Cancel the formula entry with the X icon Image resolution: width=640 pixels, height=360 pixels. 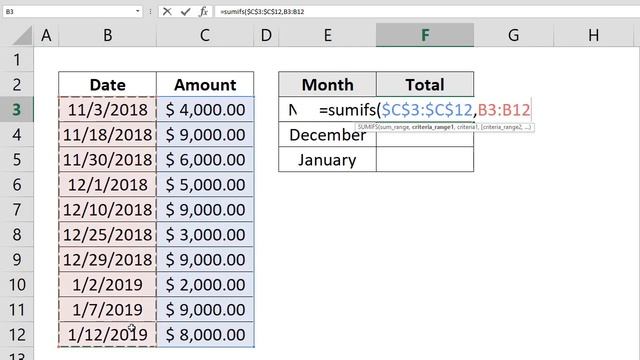167,11
